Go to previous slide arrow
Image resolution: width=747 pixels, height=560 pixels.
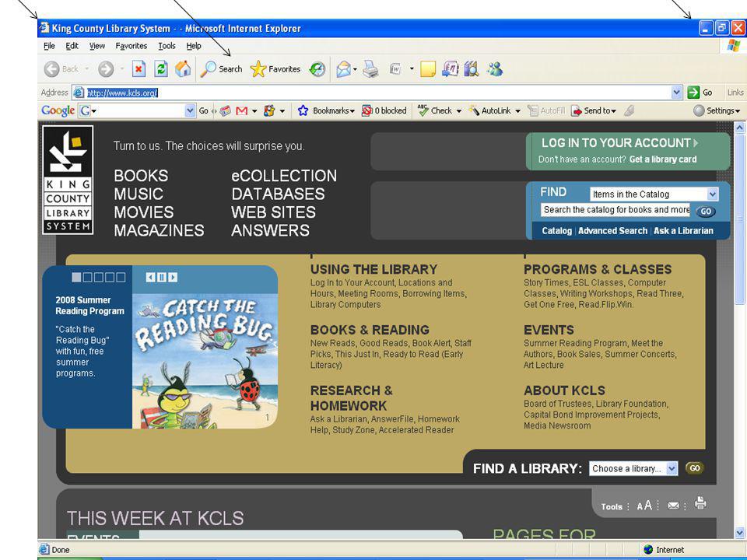click(150, 277)
